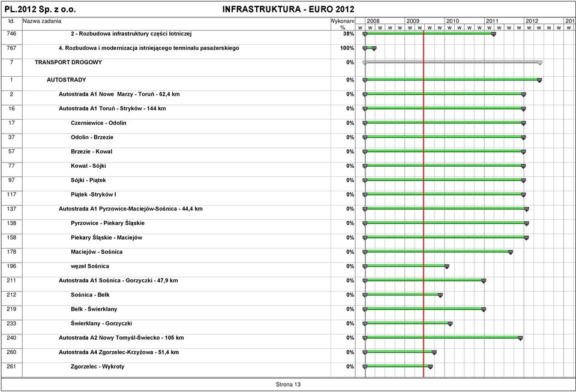
Task: Click the węzeł Sośnica Gantt bar
Action: [x=406, y=266]
